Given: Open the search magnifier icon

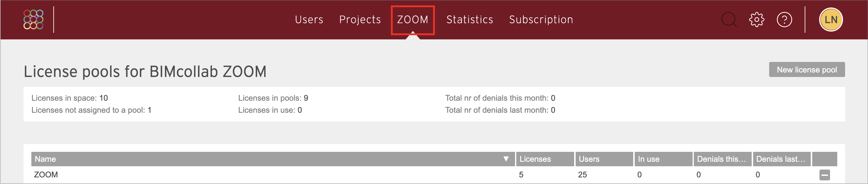Looking at the screenshot, I should (x=729, y=20).
